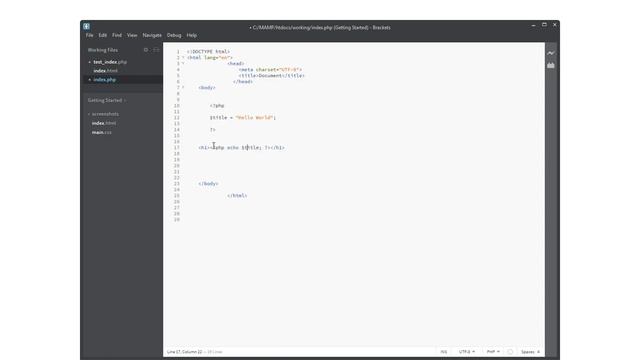Collapse code fold arrow at line 2
640x360 pixels.
(183, 58)
